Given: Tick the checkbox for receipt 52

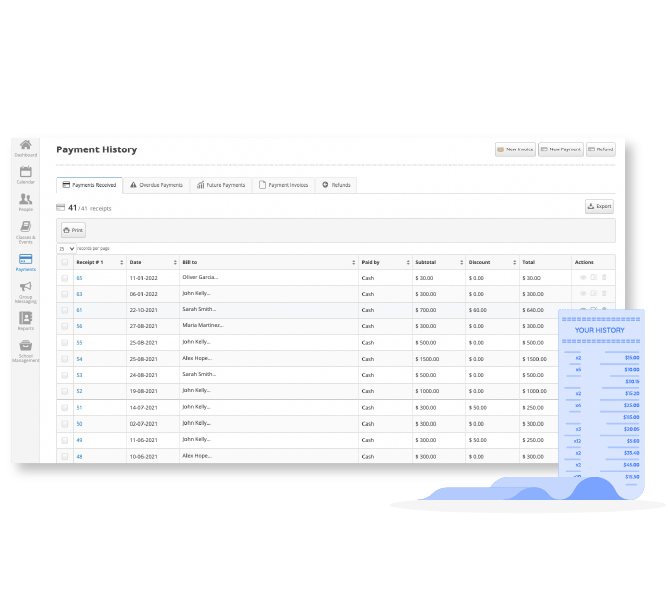Looking at the screenshot, I should point(65,391).
